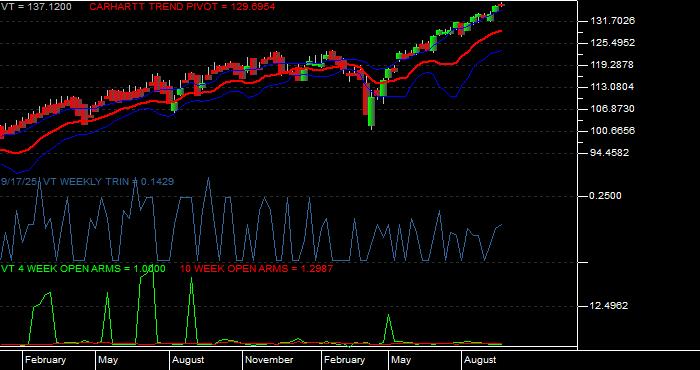Click the 131.7026 price axis value
Image resolution: width=700 pixels, height=370 pixels.
click(612, 21)
